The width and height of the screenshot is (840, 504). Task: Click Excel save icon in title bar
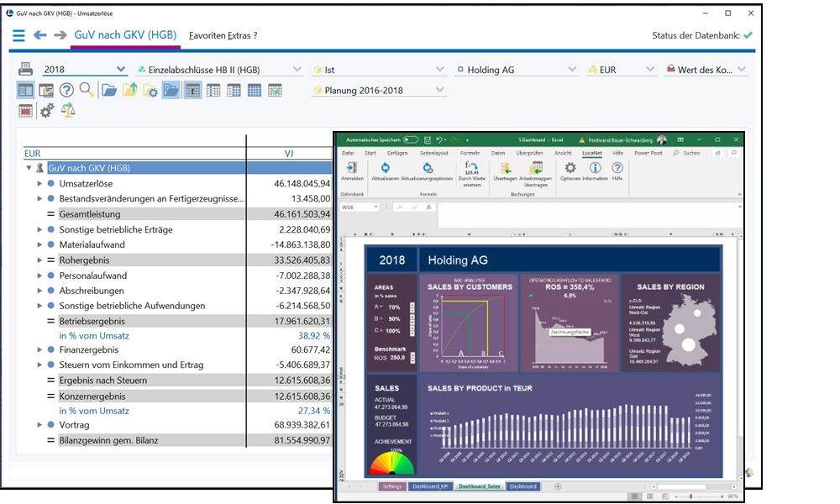pyautogui.click(x=427, y=139)
